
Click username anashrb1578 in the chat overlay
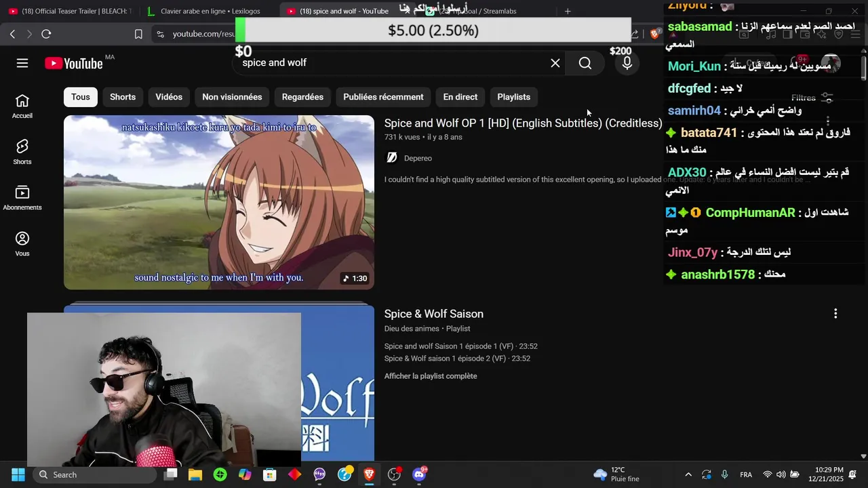pos(717,274)
